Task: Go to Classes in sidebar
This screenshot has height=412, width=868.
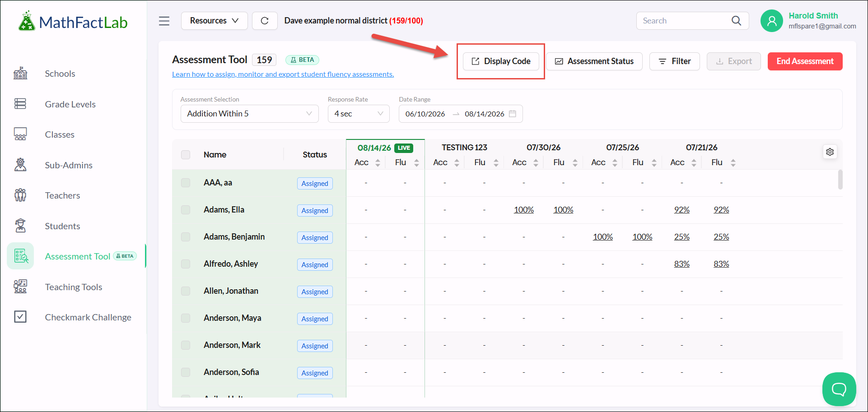Action: (x=60, y=134)
